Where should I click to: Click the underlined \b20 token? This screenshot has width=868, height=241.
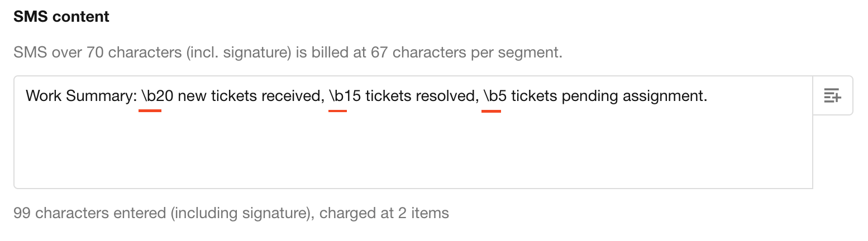click(x=150, y=97)
